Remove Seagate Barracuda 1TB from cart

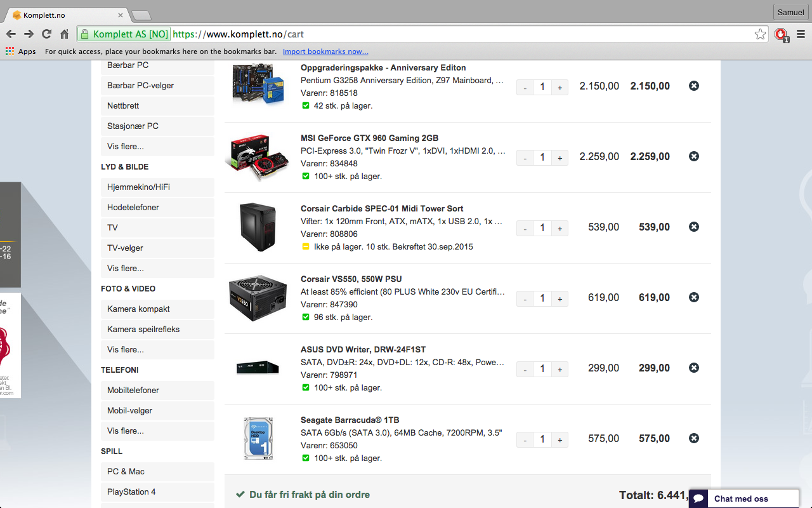pos(694,438)
